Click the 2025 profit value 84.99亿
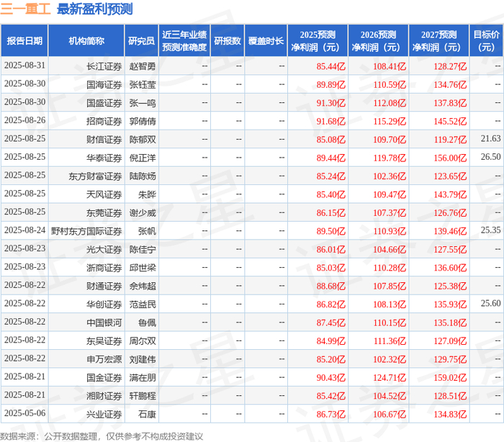The width and height of the screenshot is (504, 442). (x=330, y=341)
